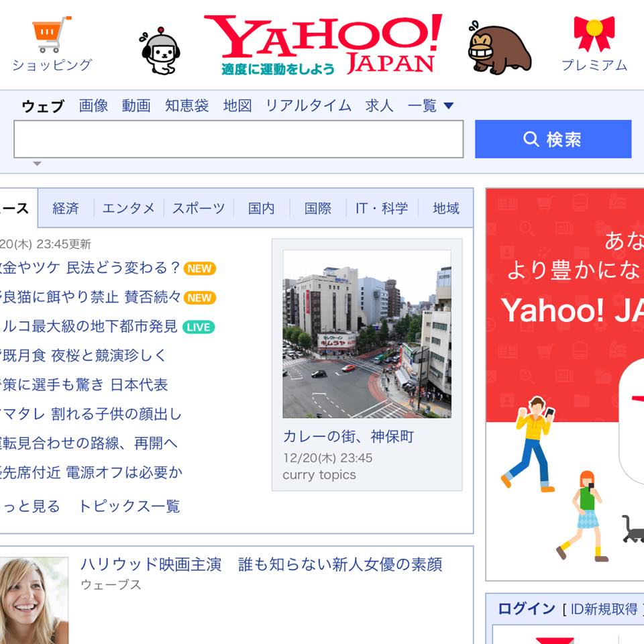This screenshot has width=644, height=644.
Task: Click the トピックス一覧 link
Action: (x=129, y=506)
